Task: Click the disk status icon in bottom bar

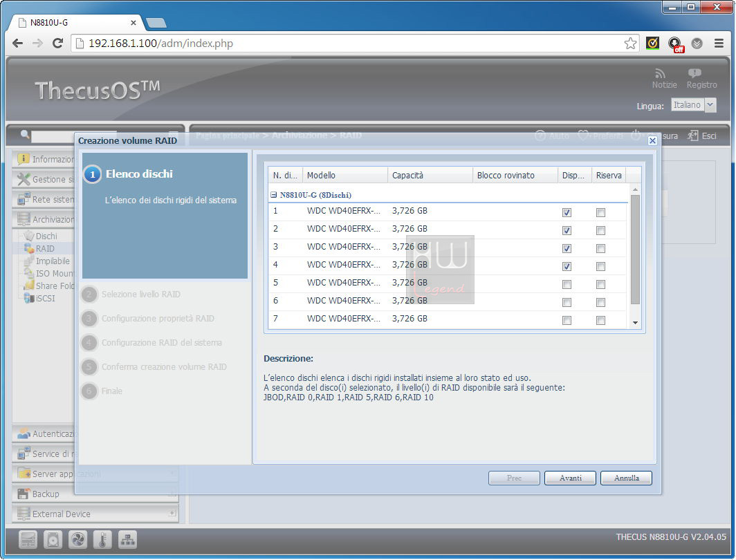Action: click(53, 540)
